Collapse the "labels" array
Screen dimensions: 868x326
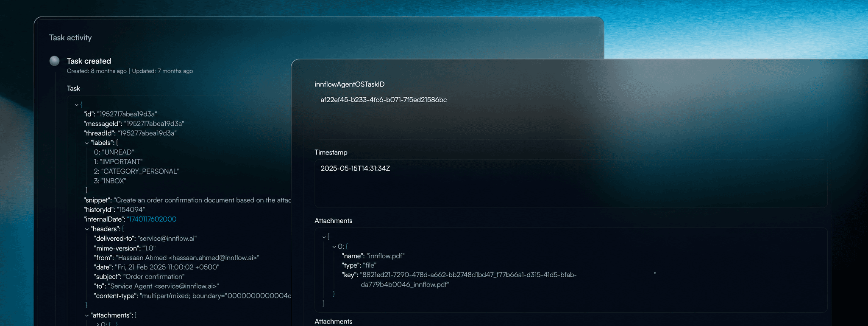pyautogui.click(x=87, y=143)
